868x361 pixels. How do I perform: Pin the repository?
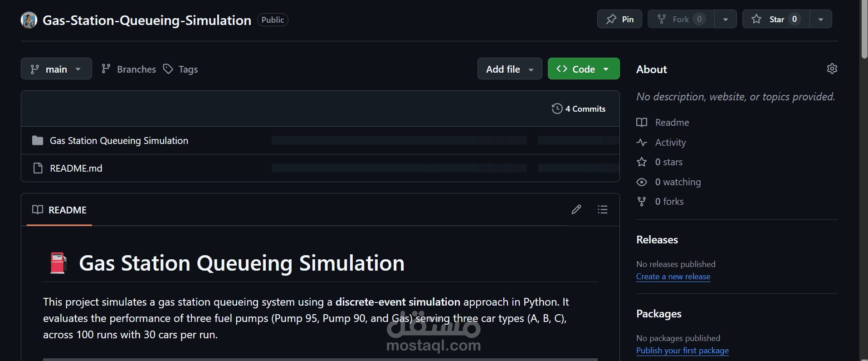[619, 19]
